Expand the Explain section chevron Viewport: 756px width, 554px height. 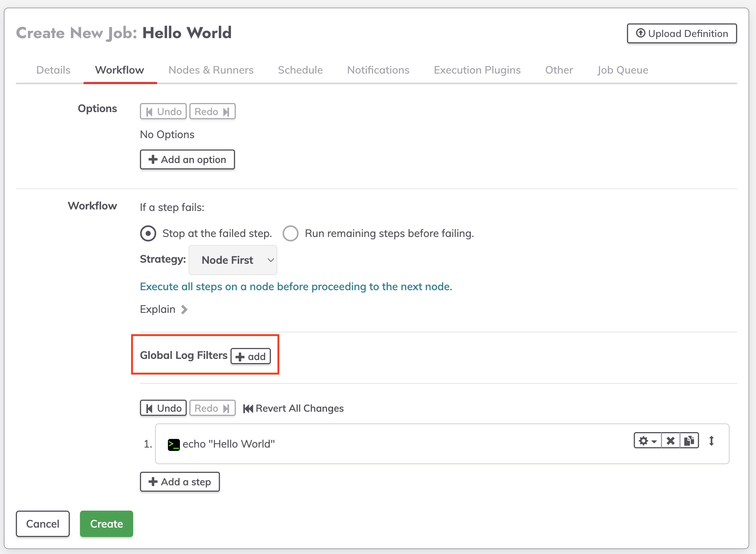[184, 309]
